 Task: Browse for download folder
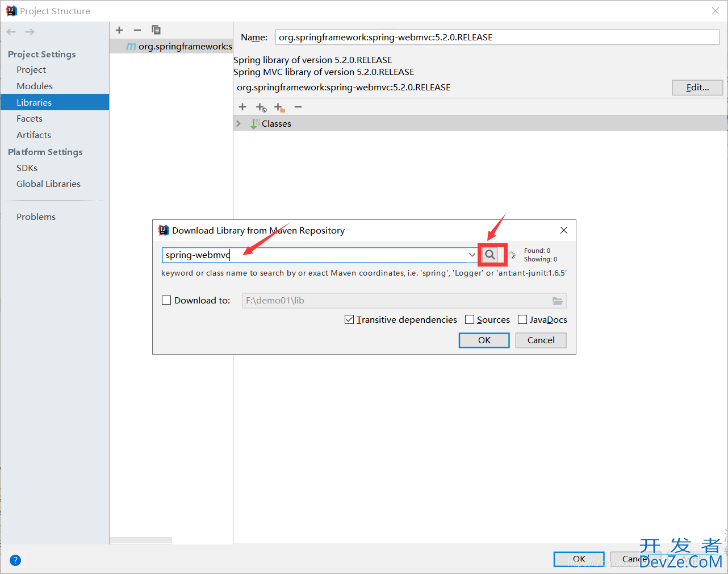coord(558,301)
